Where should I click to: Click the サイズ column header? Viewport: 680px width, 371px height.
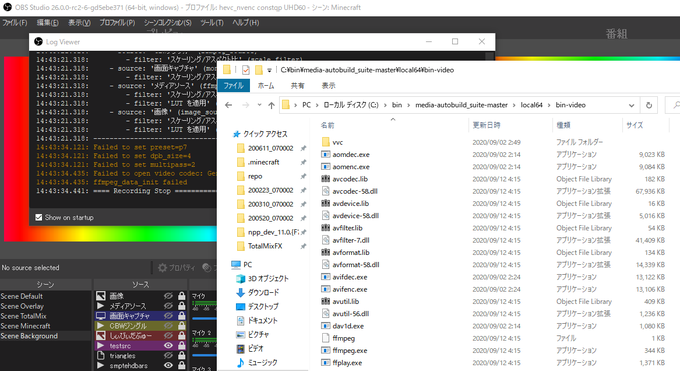pos(634,125)
